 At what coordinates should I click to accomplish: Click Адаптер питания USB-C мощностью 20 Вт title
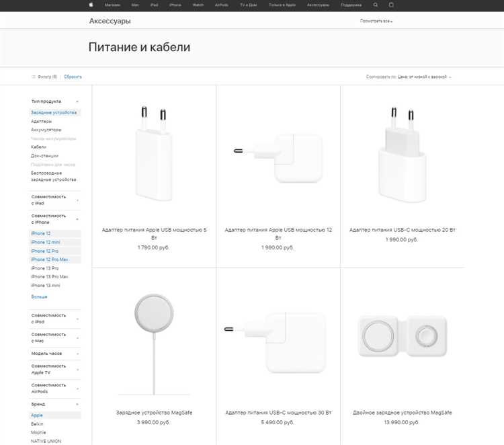402,230
